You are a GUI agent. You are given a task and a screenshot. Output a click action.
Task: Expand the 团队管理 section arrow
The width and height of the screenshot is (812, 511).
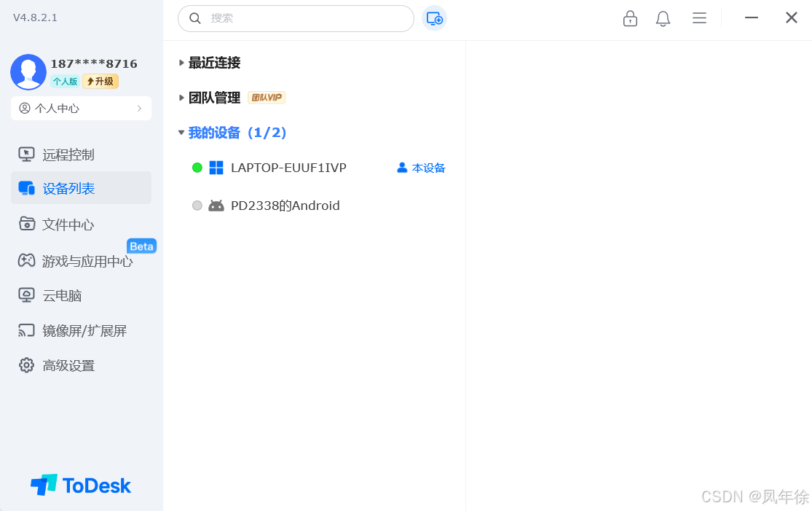[181, 98]
